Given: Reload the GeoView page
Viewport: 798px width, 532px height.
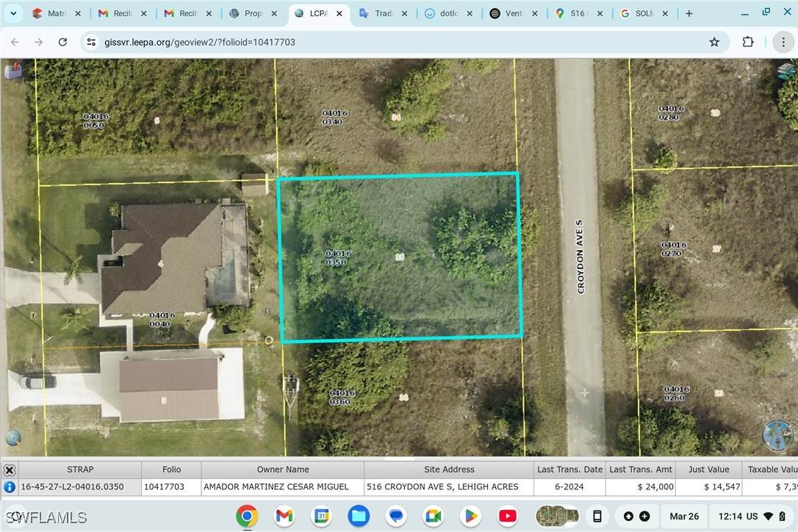Looking at the screenshot, I should click(62, 42).
